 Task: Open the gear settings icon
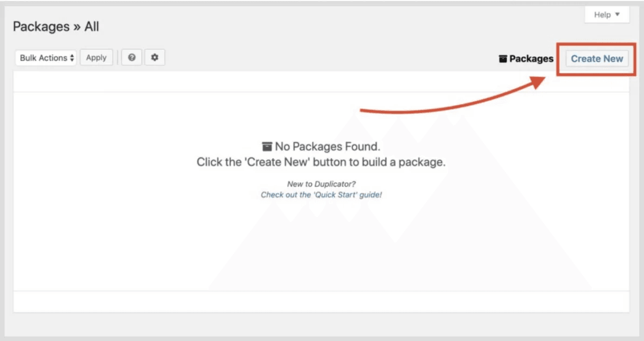click(x=155, y=57)
